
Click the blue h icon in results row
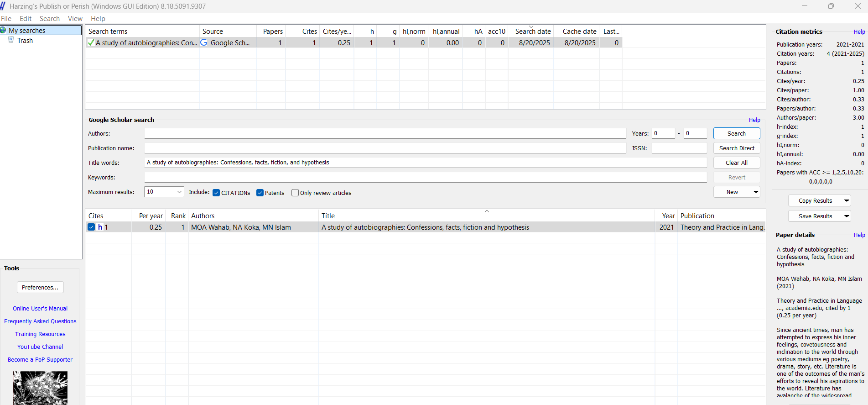pos(100,227)
